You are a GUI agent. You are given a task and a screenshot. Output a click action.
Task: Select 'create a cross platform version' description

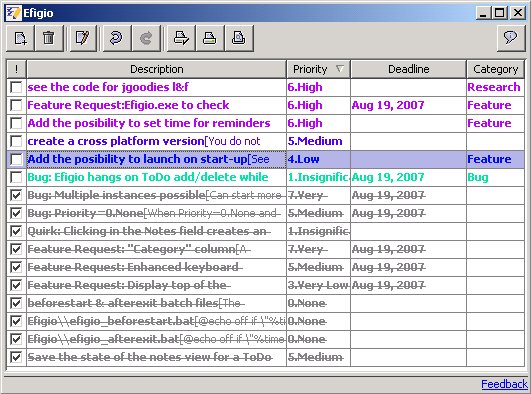[x=156, y=141]
